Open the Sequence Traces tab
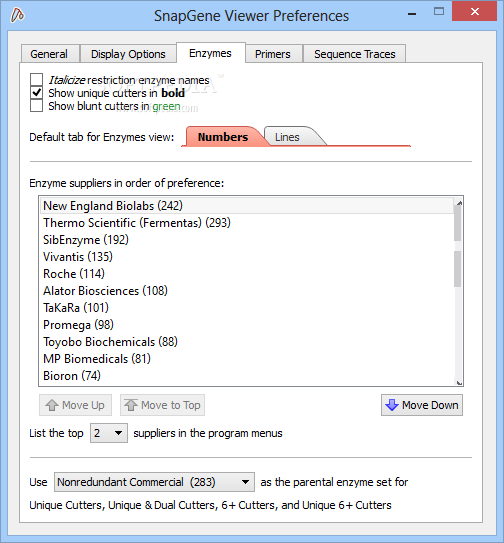The height and width of the screenshot is (543, 504). 355,54
